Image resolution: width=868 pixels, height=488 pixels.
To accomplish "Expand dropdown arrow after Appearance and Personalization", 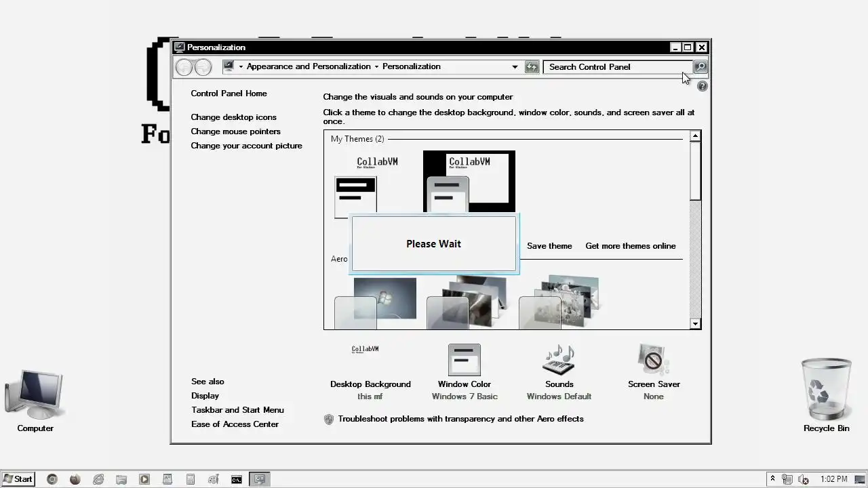I will point(376,66).
